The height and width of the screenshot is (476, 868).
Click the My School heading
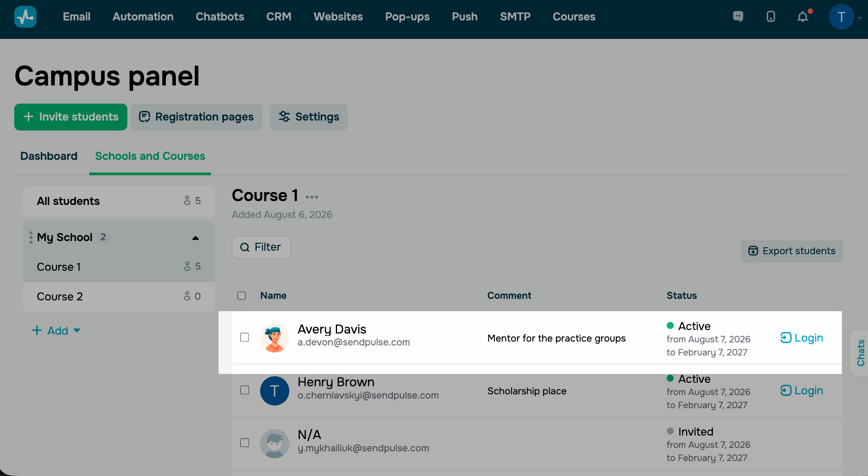point(65,237)
